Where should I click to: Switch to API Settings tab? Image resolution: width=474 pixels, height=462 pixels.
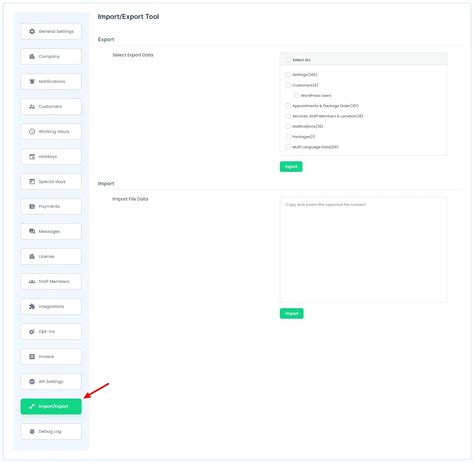point(51,381)
